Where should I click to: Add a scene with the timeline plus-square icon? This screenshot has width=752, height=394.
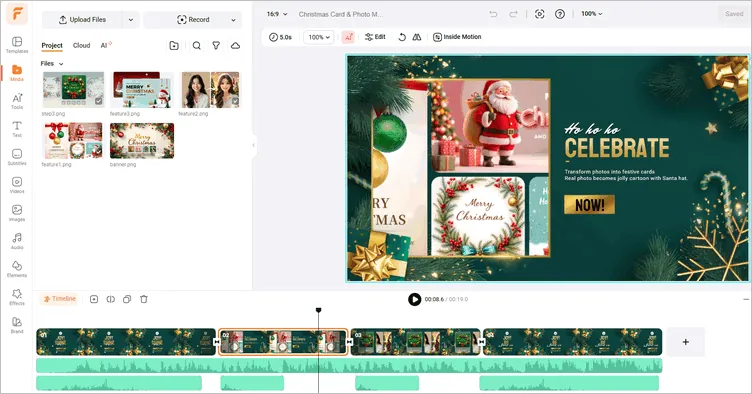coord(94,299)
